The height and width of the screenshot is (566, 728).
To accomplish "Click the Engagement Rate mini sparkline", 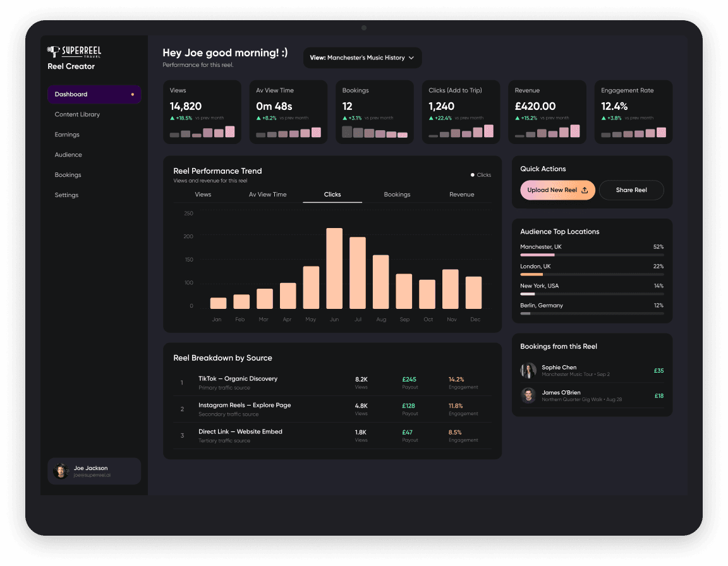I will tap(633, 133).
